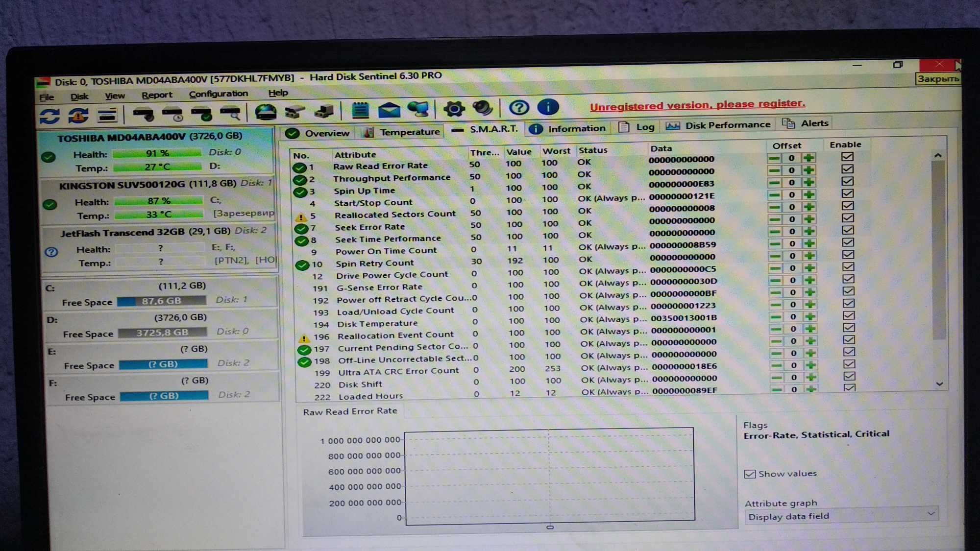Switch to the Temperature tab
Image resolution: width=980 pixels, height=551 pixels.
pos(402,132)
